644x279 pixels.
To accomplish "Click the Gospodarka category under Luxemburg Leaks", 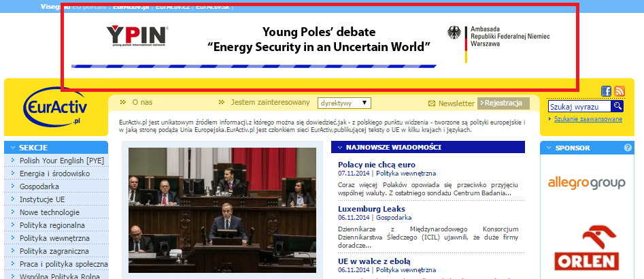I will click(x=394, y=217).
